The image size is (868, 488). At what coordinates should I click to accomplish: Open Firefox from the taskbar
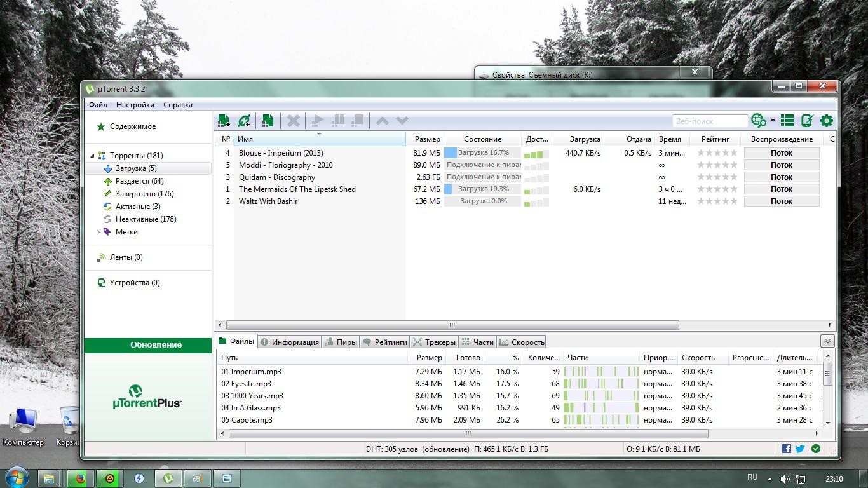pos(81,478)
